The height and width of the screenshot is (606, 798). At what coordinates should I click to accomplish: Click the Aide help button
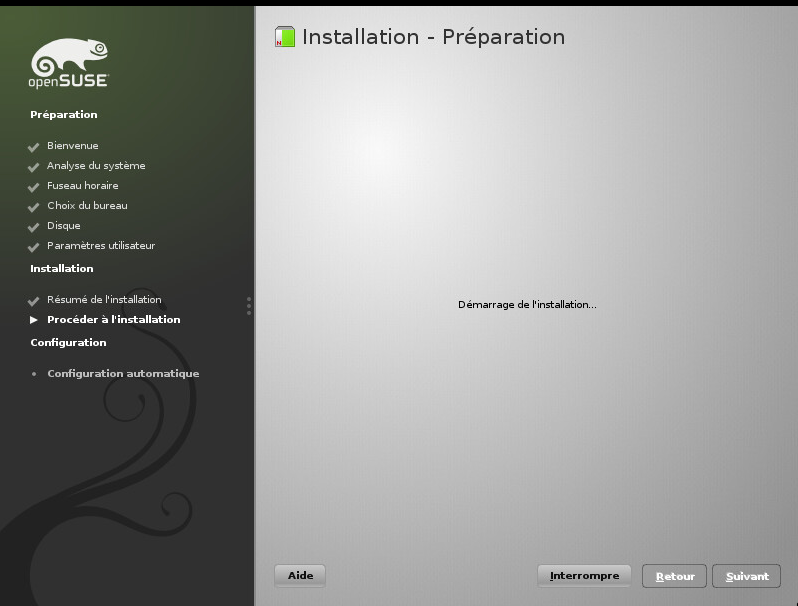pyautogui.click(x=300, y=575)
